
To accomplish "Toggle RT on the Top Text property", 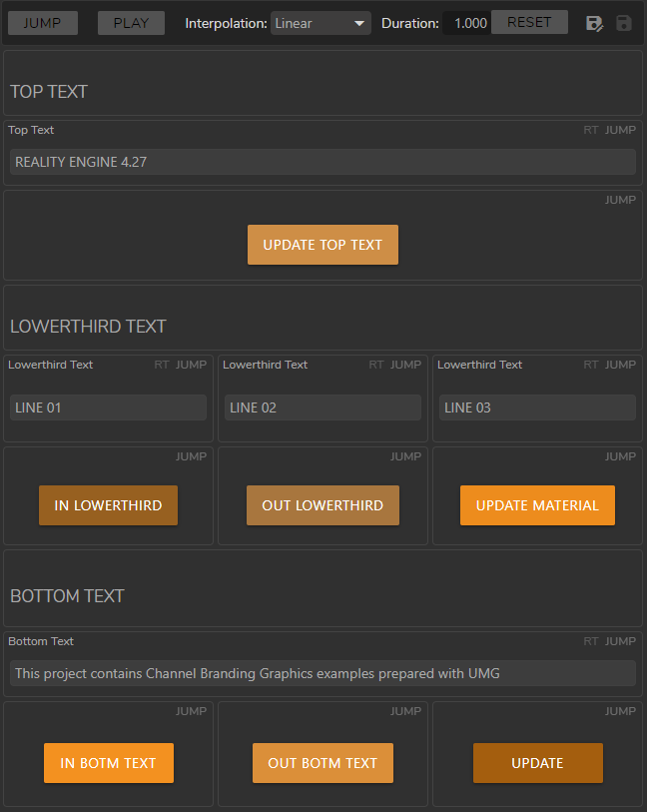I will click(x=591, y=130).
